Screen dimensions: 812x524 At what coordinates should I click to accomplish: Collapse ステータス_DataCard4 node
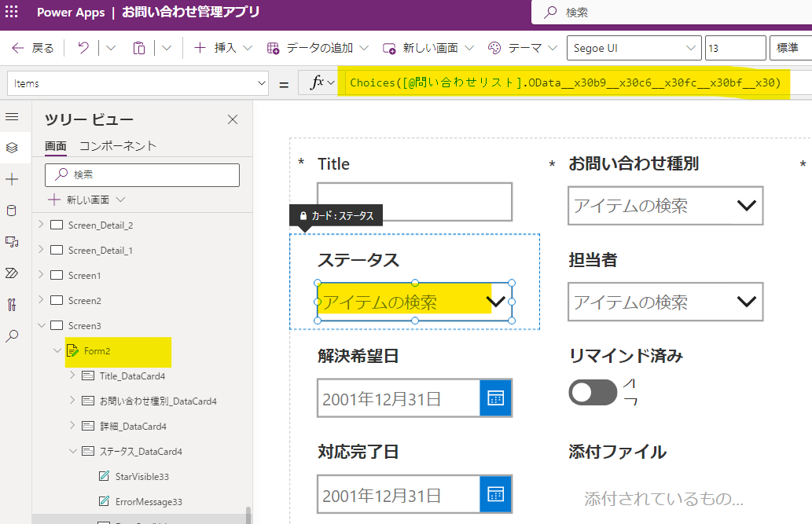click(x=72, y=451)
